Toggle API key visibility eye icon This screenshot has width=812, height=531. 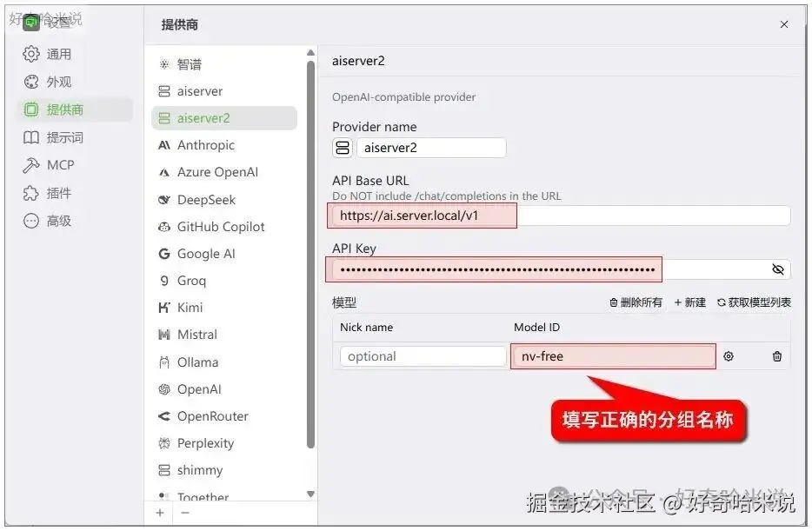[778, 269]
